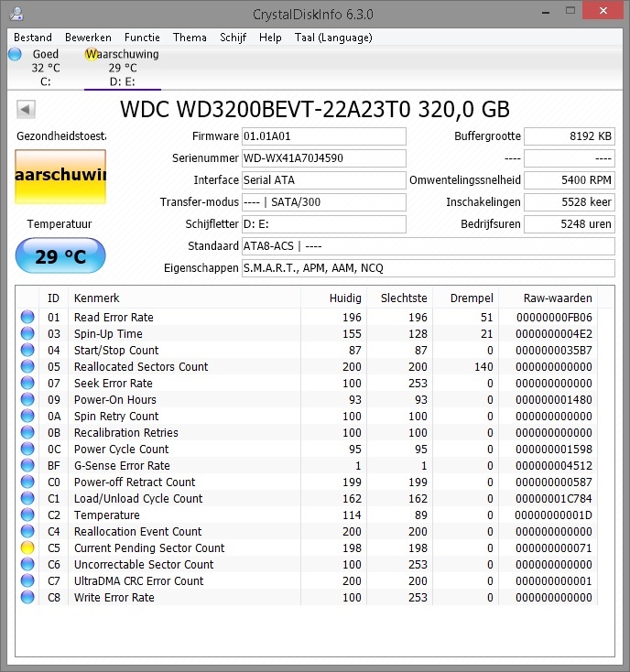The width and height of the screenshot is (630, 672).
Task: Click the Kenmerk column header
Action: click(x=184, y=298)
